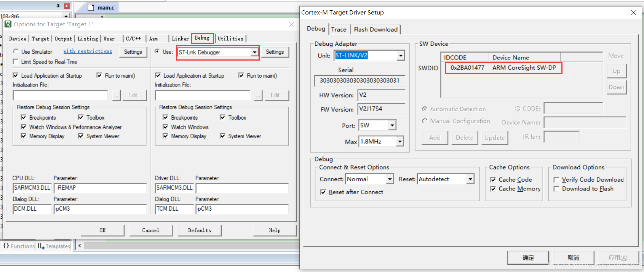Uncheck Cache Memory option
This screenshot has width=644, height=272.
tap(493, 189)
